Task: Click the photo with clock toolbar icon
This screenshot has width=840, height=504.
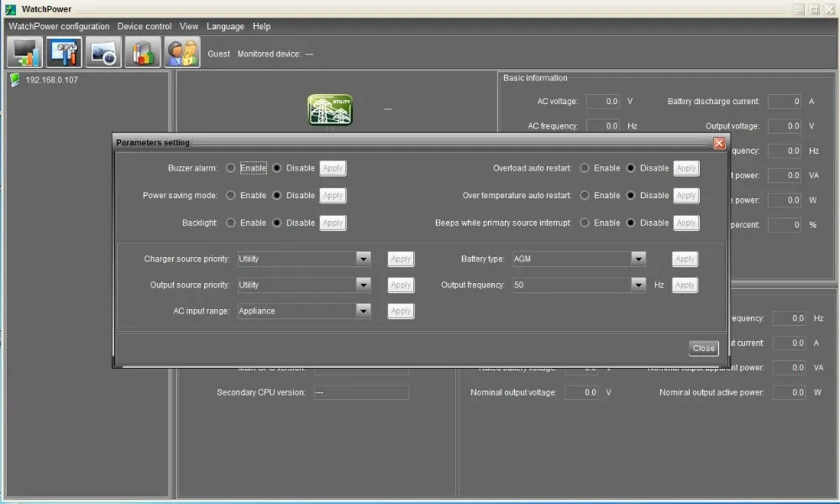Action: click(102, 52)
